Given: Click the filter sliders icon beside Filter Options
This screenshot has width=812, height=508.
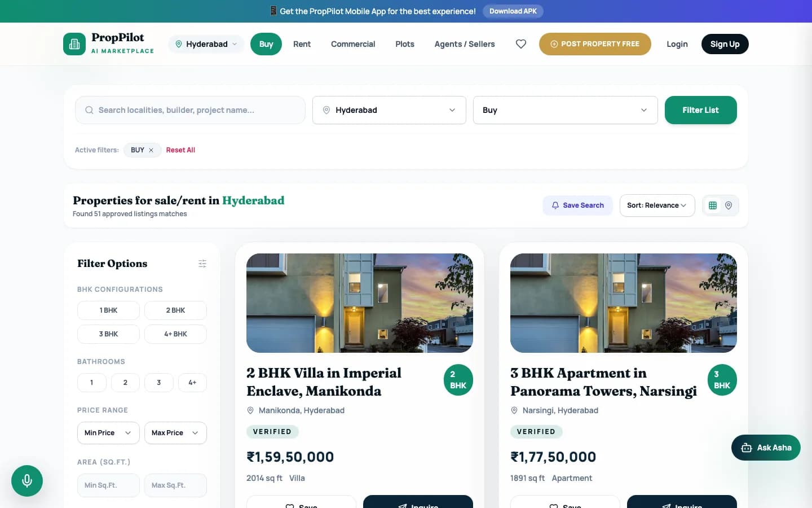Looking at the screenshot, I should pyautogui.click(x=202, y=264).
